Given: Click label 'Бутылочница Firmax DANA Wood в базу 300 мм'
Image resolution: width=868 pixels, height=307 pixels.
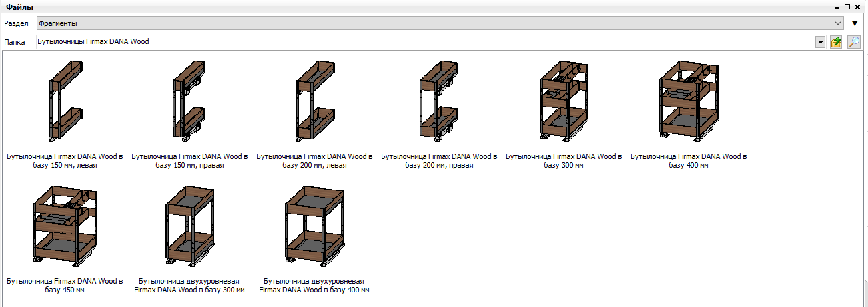Looking at the screenshot, I should click(564, 161).
